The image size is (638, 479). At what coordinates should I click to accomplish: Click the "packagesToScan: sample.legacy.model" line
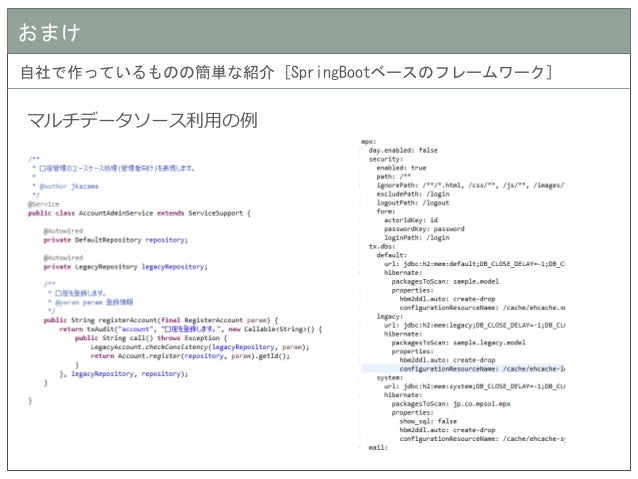(459, 343)
